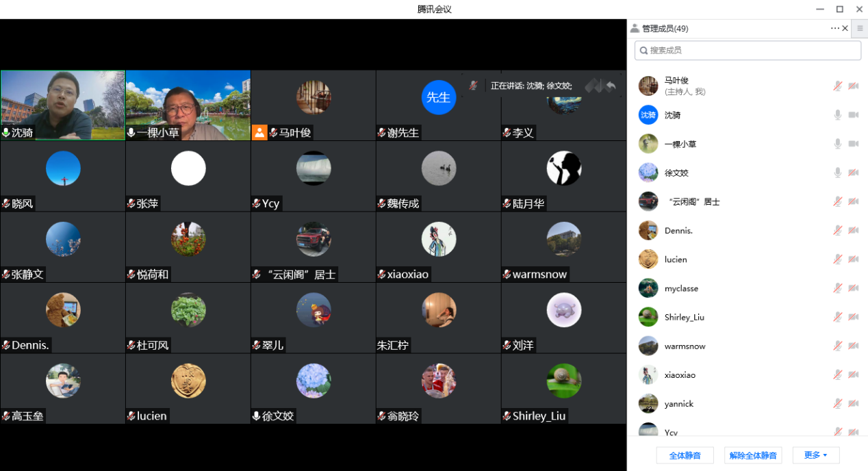The height and width of the screenshot is (471, 868).
Task: Close the 管理成员 members panel
Action: click(845, 28)
